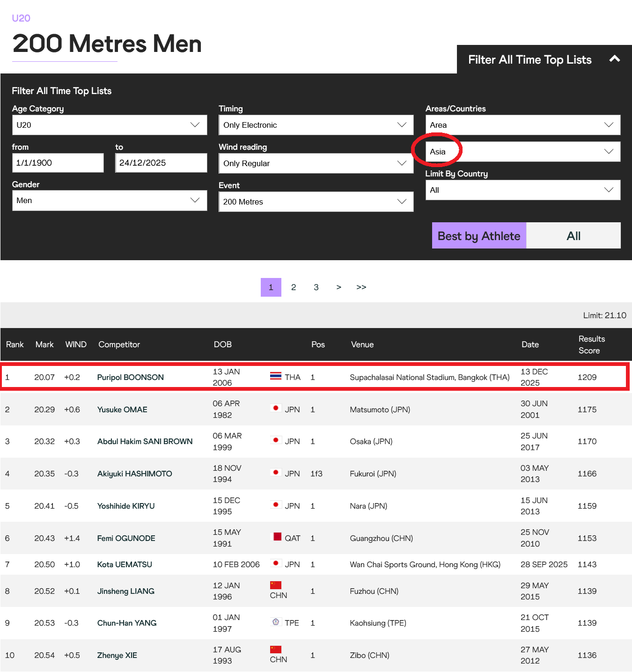The width and height of the screenshot is (632, 672).
Task: Open the Limit By Country dropdown
Action: click(523, 190)
